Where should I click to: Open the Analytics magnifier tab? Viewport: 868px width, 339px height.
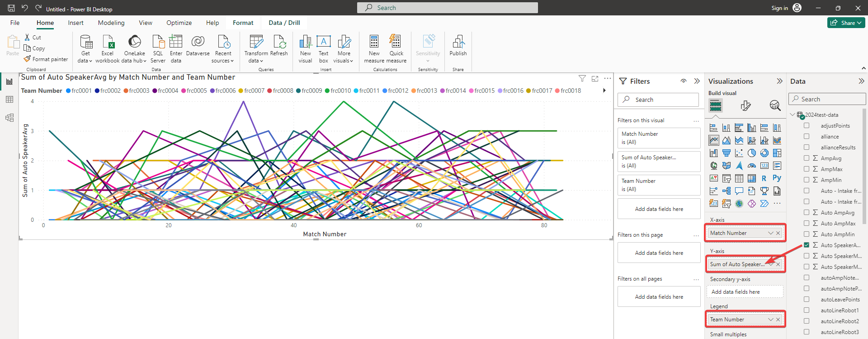(x=775, y=105)
